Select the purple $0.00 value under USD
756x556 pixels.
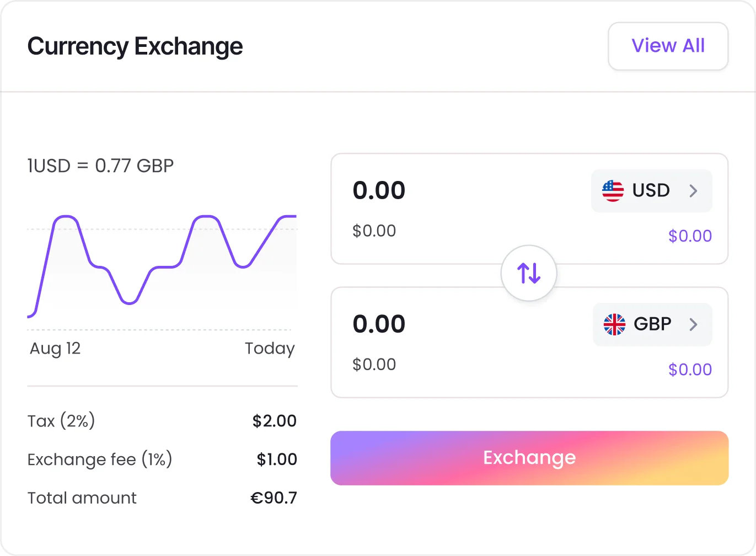click(690, 236)
